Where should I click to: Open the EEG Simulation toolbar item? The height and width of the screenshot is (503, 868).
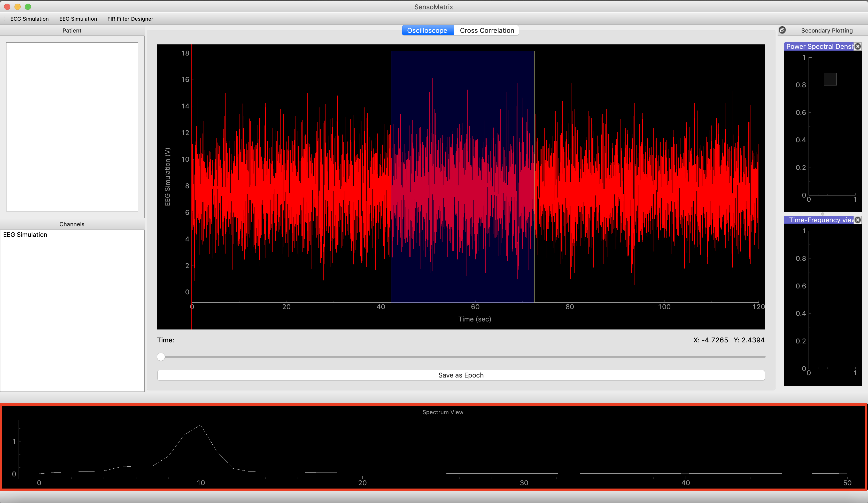78,19
